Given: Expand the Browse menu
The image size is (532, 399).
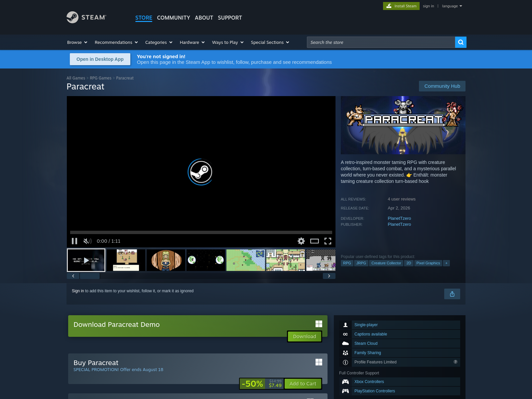Looking at the screenshot, I should click(77, 42).
